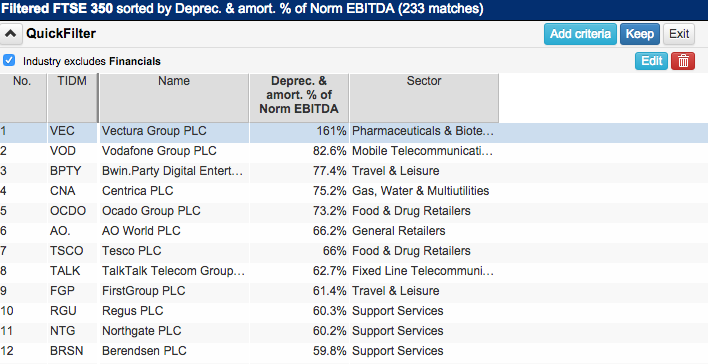
Task: Click the TSCO ticker cell
Action: [x=67, y=251]
